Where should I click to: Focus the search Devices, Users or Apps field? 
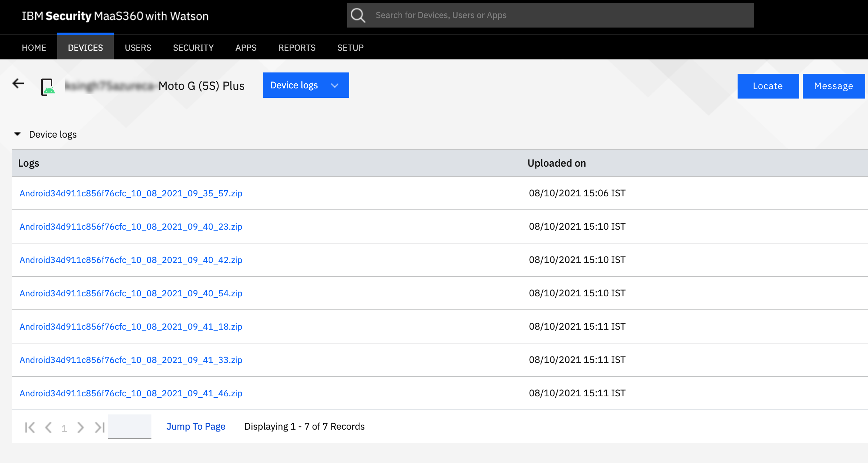click(551, 15)
